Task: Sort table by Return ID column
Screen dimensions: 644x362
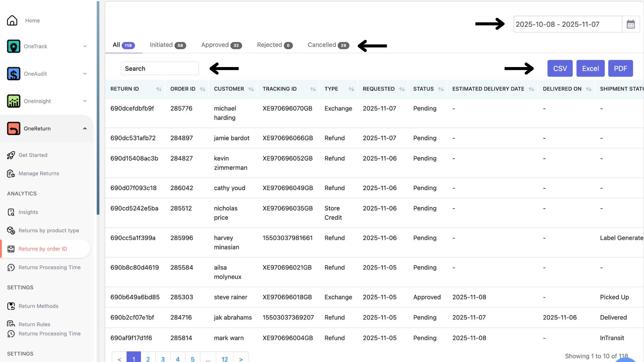Action: [159, 89]
